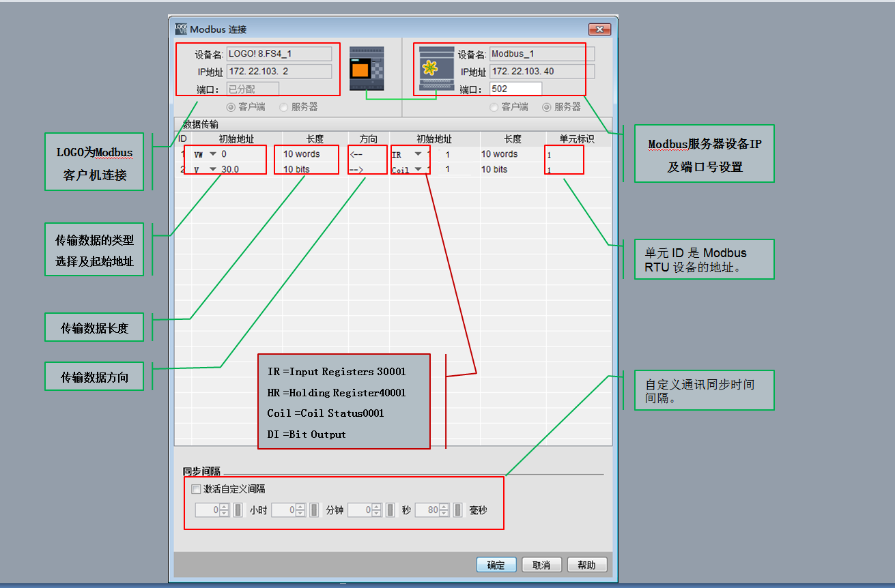Screen dimensions: 895x588
Task: Click the --> direction cell
Action: (356, 169)
